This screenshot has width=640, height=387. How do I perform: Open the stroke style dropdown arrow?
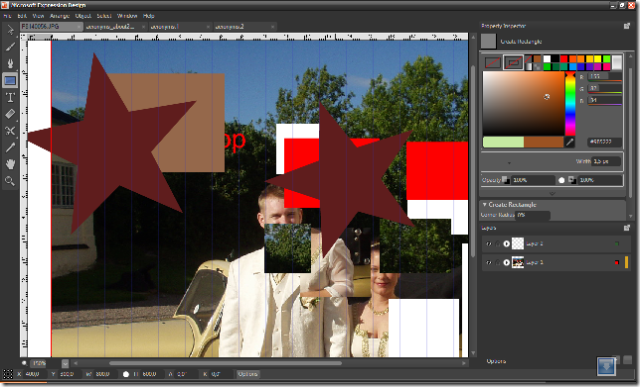click(509, 162)
